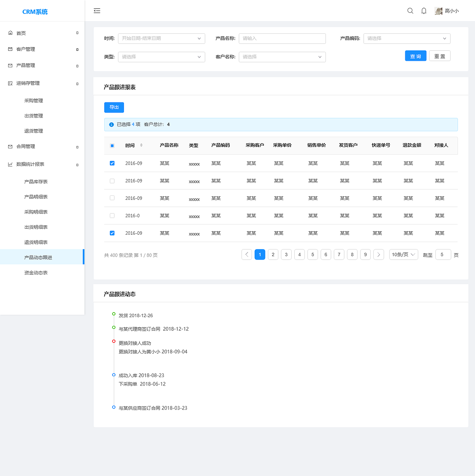Screen dimensions: 475x476
Task: Click the 采购单价 column header
Action: coord(282,145)
